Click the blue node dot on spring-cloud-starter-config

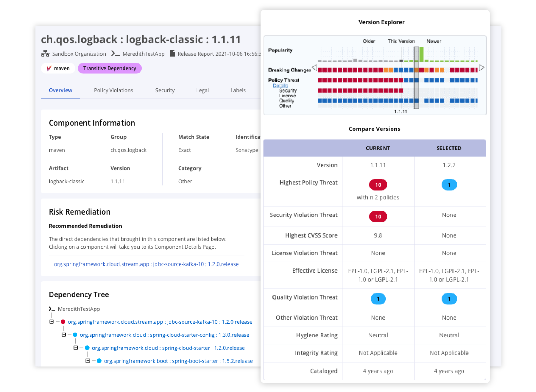75,335
